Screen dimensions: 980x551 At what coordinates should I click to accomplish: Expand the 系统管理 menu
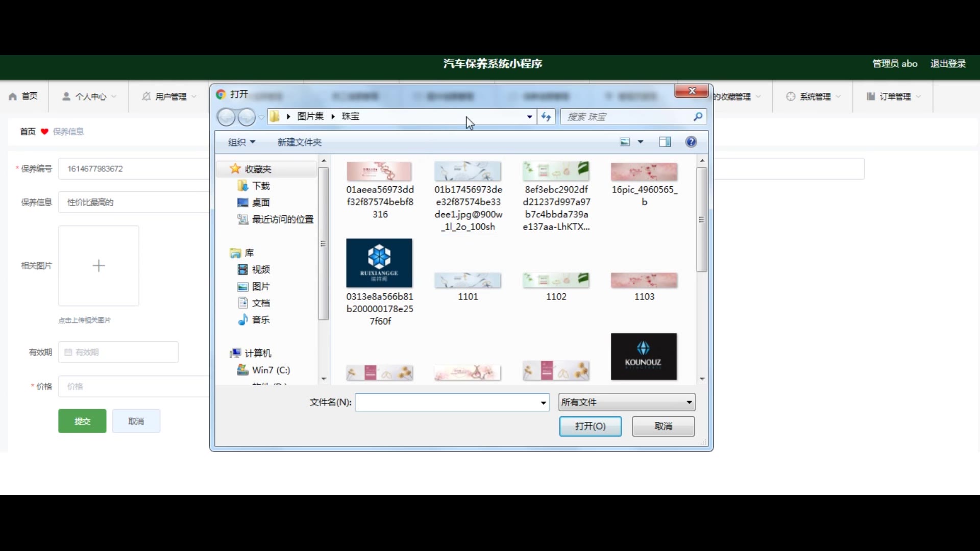[x=813, y=96]
